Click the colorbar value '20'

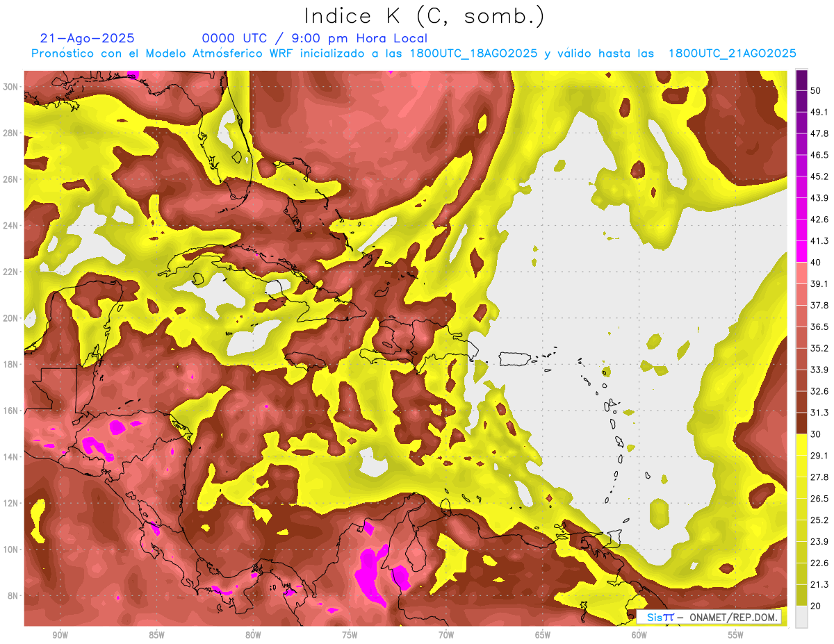click(817, 606)
